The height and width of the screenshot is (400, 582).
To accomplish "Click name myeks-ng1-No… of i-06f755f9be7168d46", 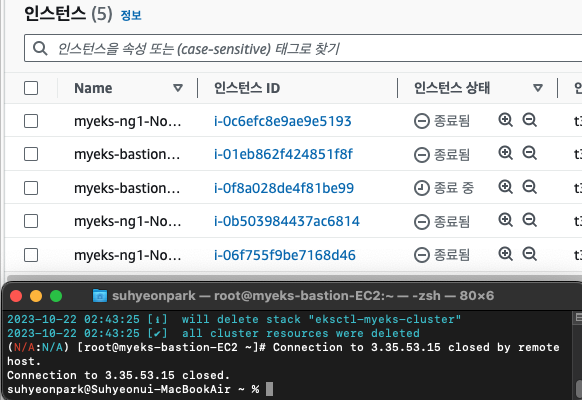I will [128, 255].
